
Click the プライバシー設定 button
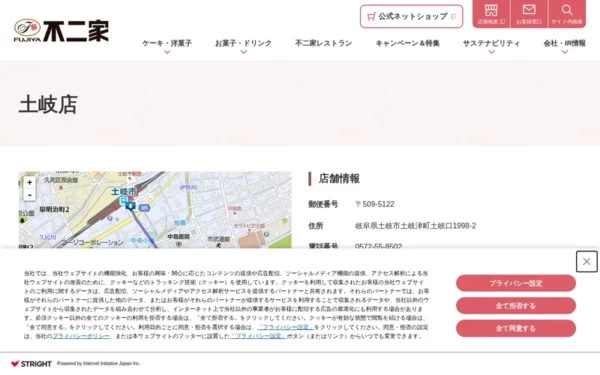click(516, 283)
